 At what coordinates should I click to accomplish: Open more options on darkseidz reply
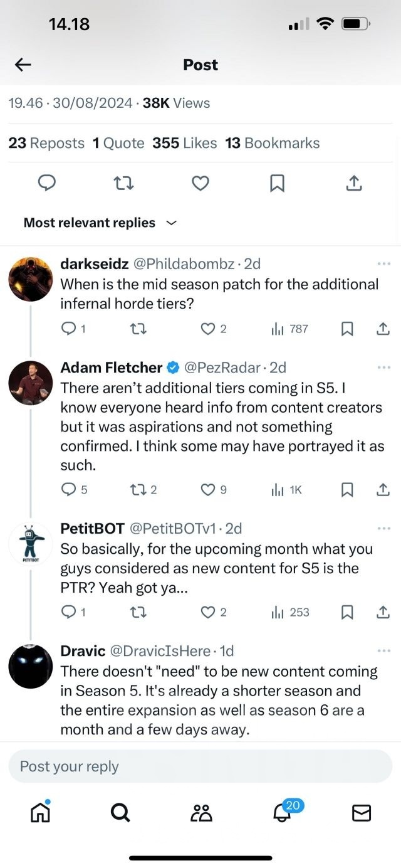tap(383, 264)
